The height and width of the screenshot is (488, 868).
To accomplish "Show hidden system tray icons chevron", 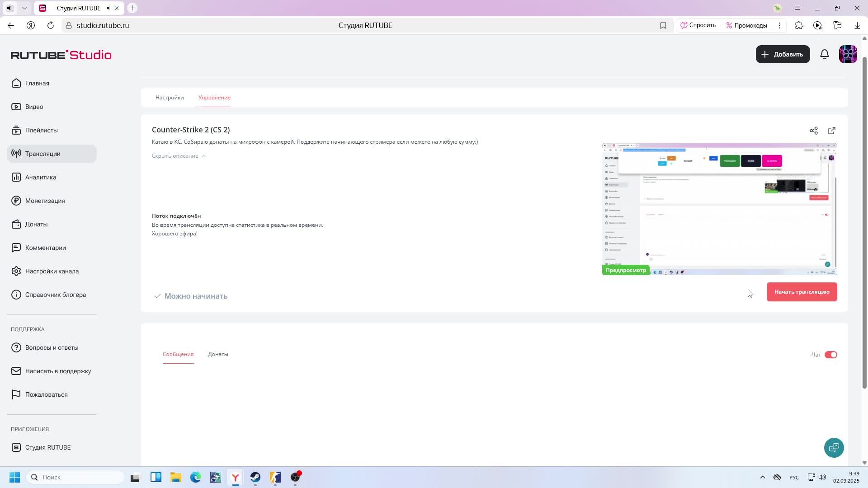I will (762, 477).
